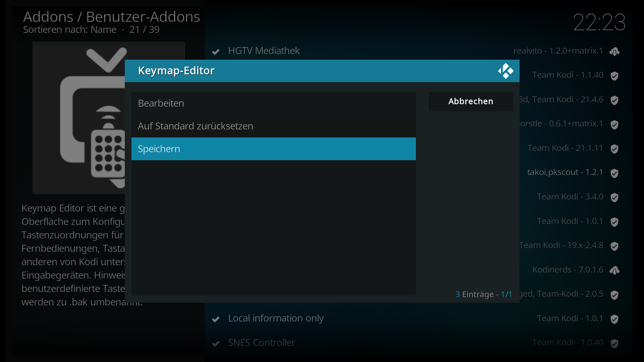Image resolution: width=644 pixels, height=362 pixels.
Task: Select Speichern to save keymap
Action: 273,149
